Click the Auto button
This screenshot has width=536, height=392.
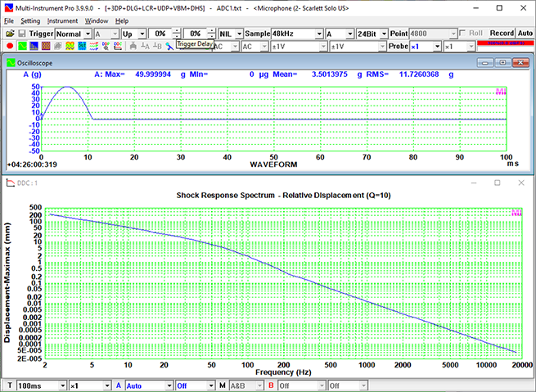[x=525, y=34]
